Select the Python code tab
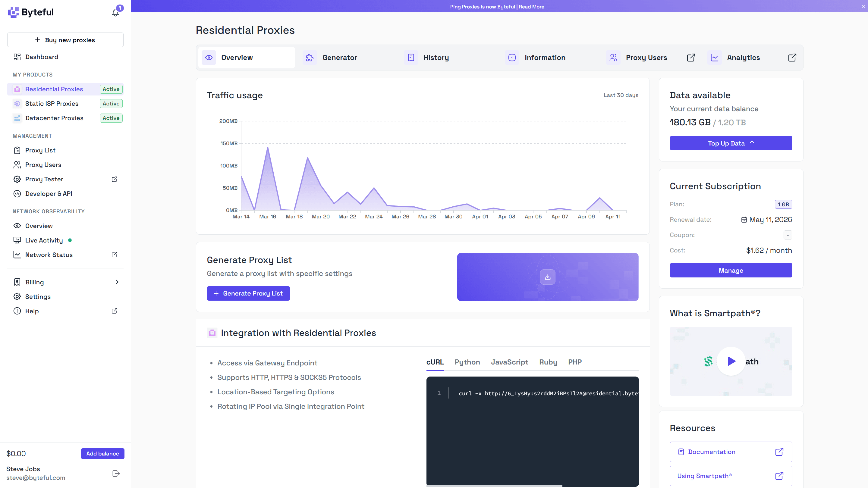Screen dimensions: 868x488 pos(467,362)
